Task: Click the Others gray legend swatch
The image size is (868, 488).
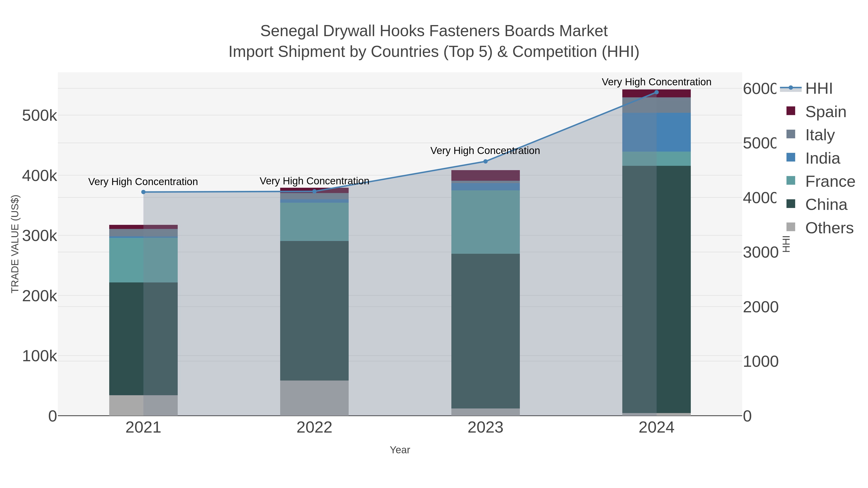Action: tap(791, 227)
